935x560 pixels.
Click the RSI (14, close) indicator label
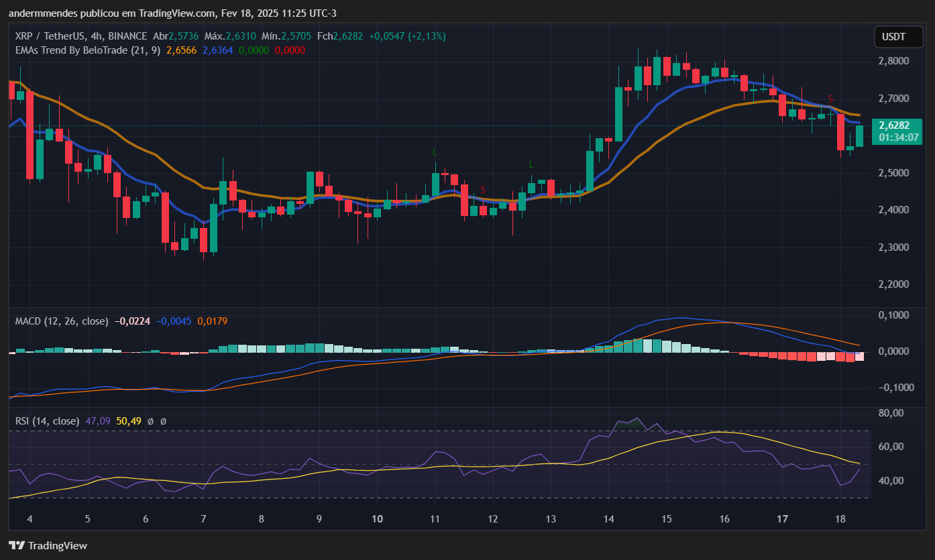tap(46, 421)
